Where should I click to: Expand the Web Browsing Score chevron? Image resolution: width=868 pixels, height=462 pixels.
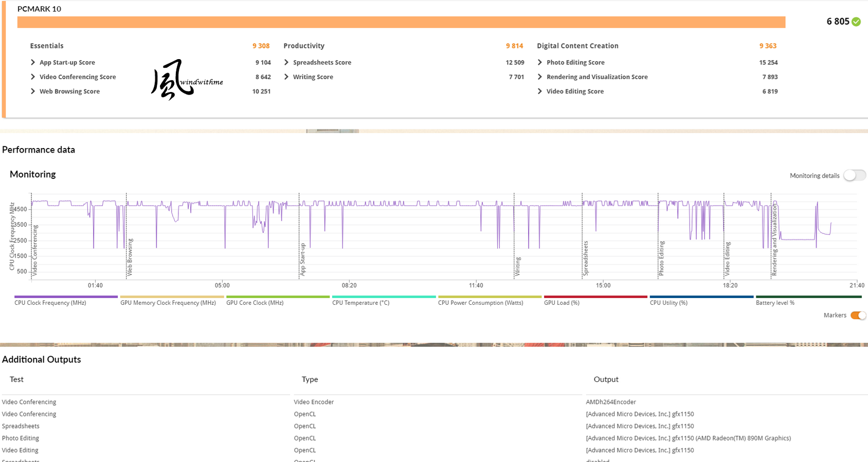[33, 91]
